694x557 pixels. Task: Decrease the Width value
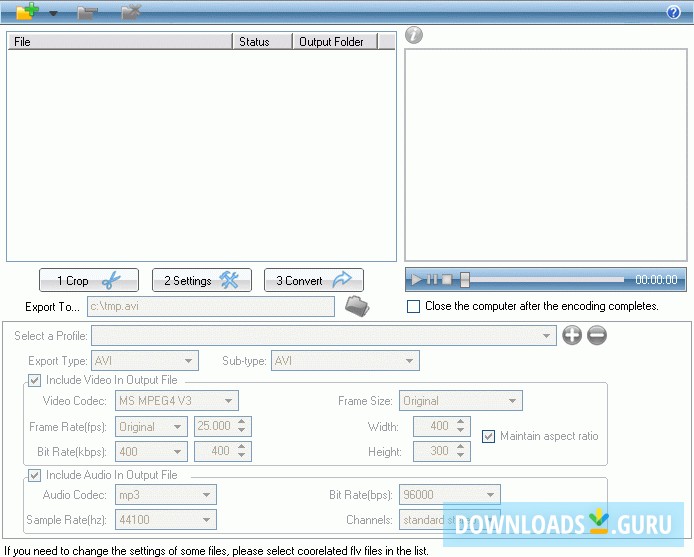460,430
